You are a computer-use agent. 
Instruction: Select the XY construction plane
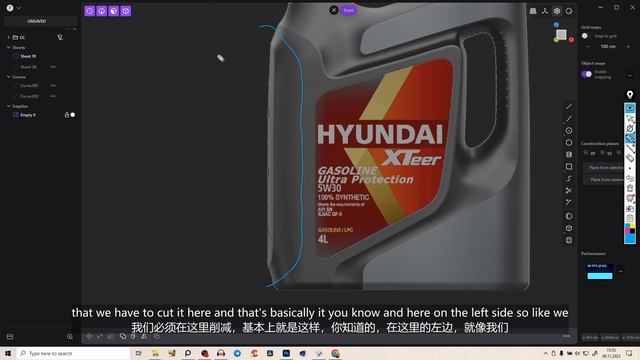pos(590,153)
